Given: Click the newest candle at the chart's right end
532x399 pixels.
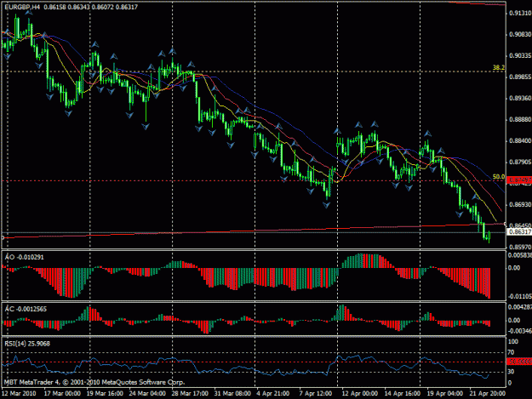Looking at the screenshot, I should coord(489,236).
